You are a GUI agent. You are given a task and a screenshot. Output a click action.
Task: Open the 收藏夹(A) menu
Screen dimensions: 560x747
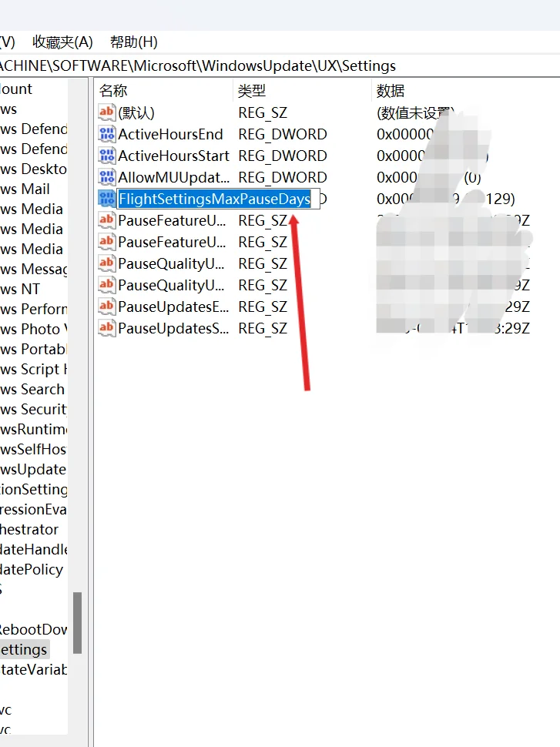point(62,42)
